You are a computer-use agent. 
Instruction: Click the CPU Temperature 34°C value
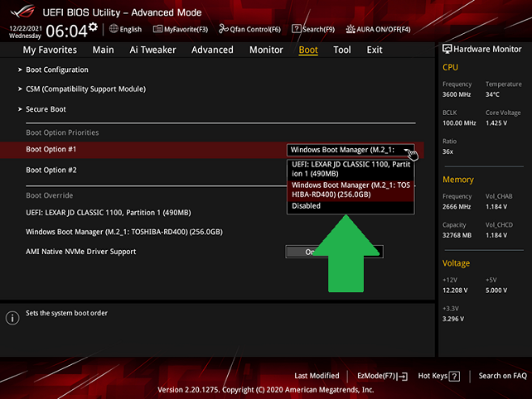point(492,94)
